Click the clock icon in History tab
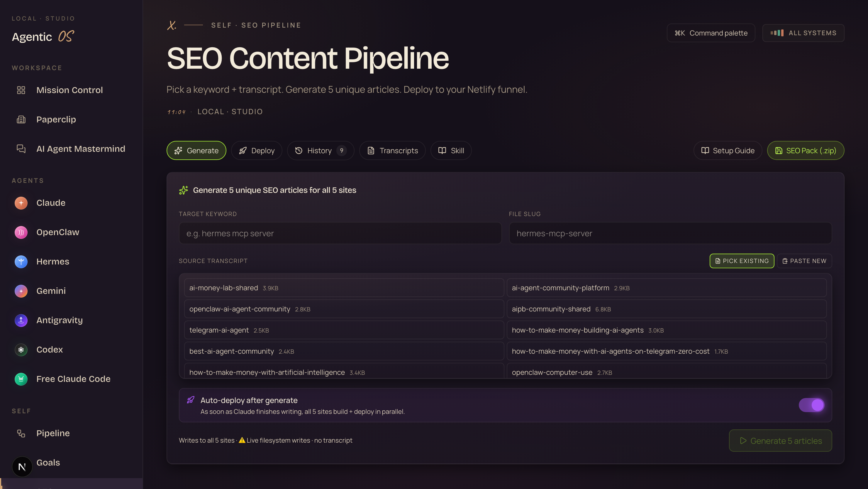Screen dimensions: 868x489 (x=299, y=151)
